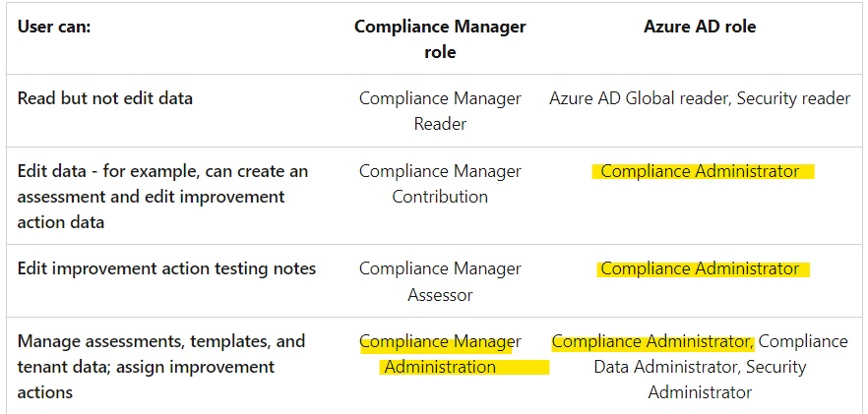This screenshot has width=868, height=414.
Task: Click the "Azure AD role" column header
Action: (700, 27)
